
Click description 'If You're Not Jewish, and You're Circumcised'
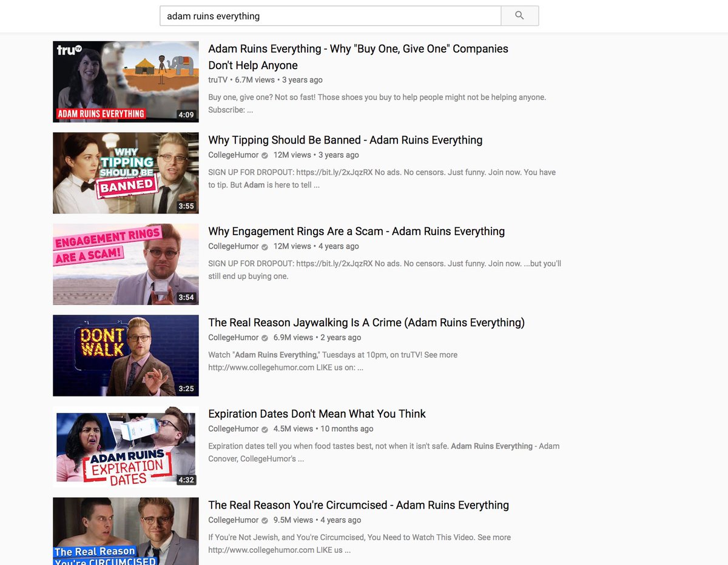point(360,544)
